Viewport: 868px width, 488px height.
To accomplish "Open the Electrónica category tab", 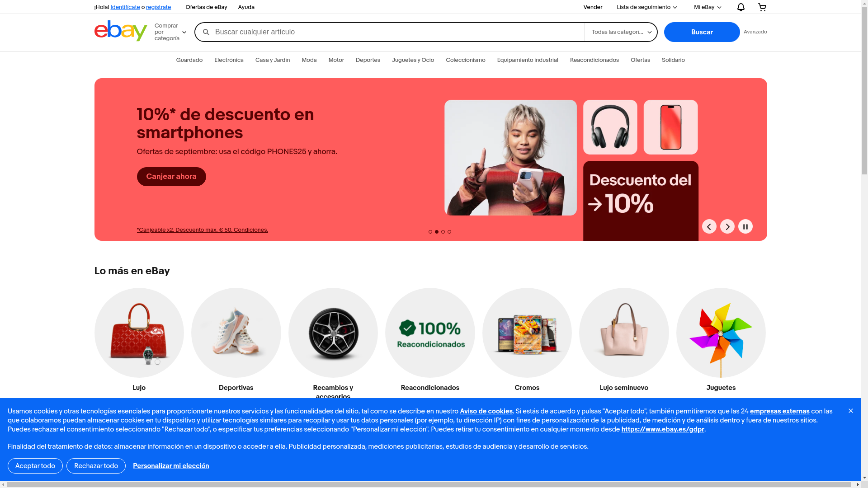I will pos(229,60).
